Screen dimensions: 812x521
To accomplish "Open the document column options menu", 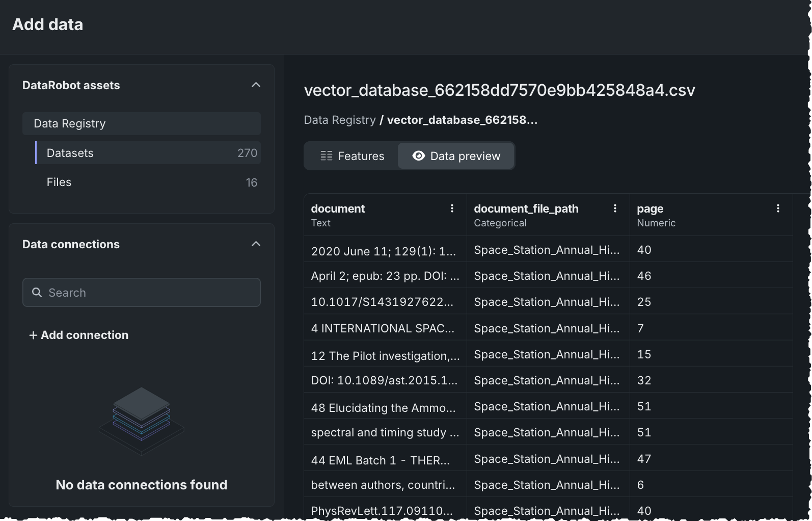I will click(x=452, y=209).
